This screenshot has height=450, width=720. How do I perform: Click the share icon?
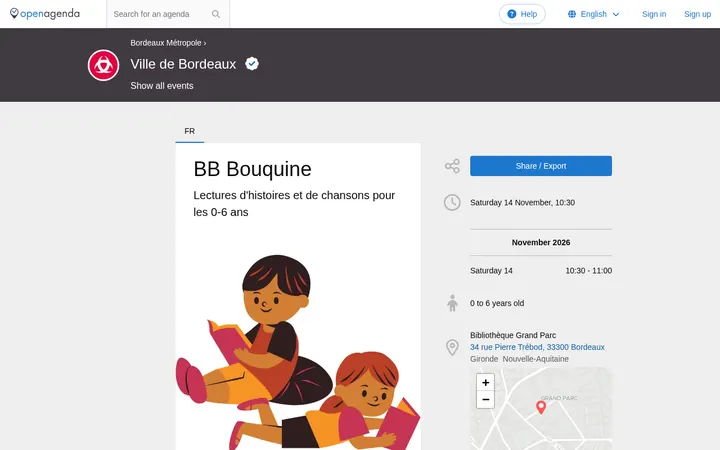tap(452, 166)
